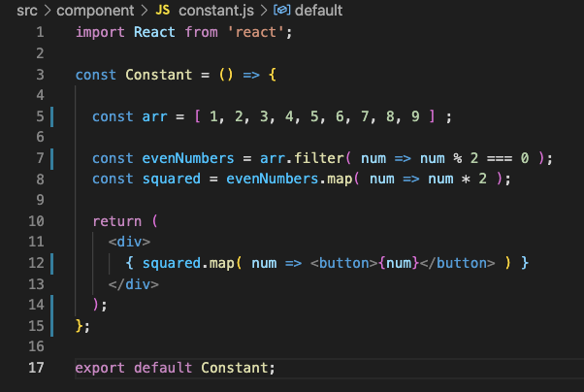Viewport: 584px width, 392px height.
Task: Click '{num}' inside the button element
Action: pyautogui.click(x=399, y=263)
